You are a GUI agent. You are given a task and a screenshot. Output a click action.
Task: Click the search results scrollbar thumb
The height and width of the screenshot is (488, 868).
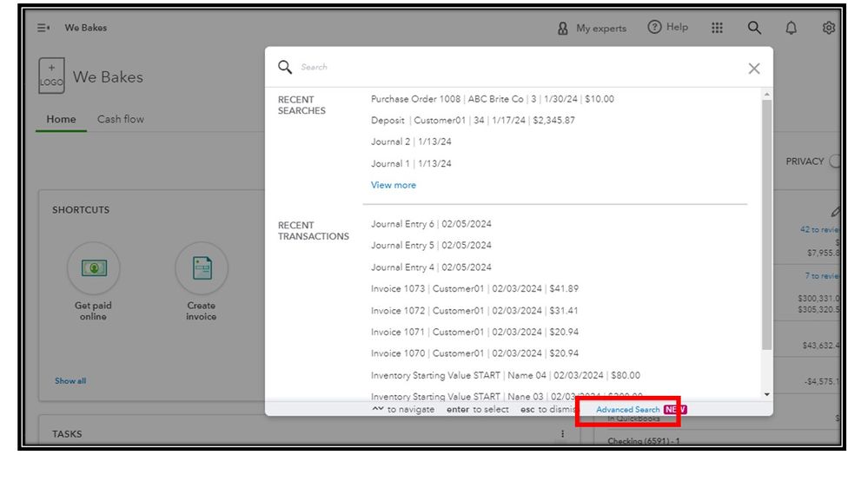coord(766,225)
